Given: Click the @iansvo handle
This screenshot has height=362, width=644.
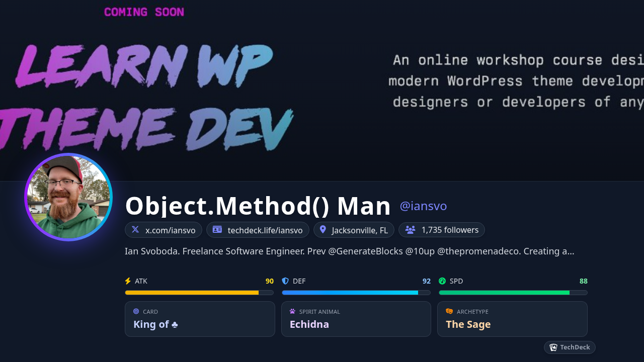Looking at the screenshot, I should pos(423,206).
